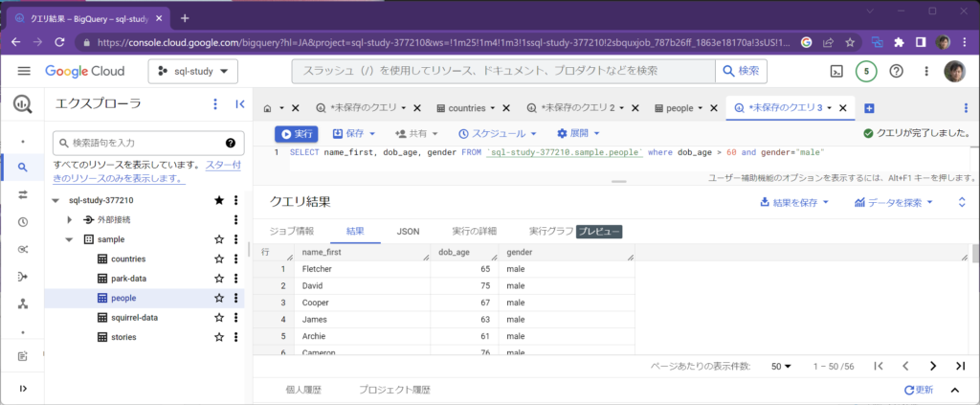Open the home tab icon

click(268, 108)
